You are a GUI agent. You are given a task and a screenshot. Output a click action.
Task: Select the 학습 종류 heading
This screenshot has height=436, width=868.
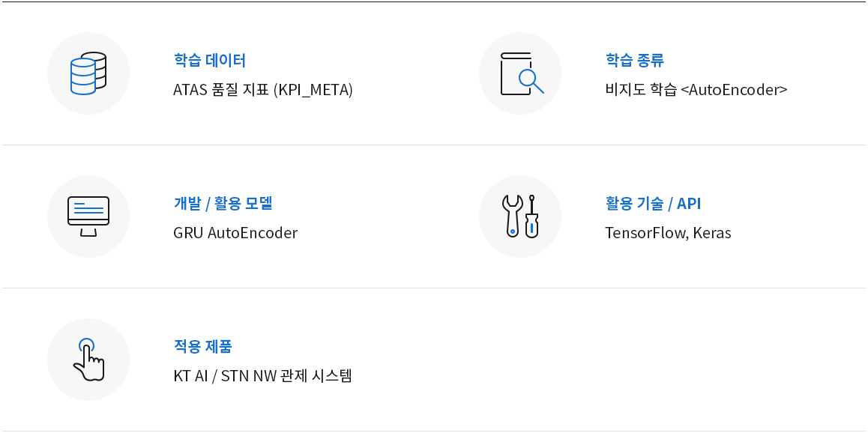[x=634, y=60]
